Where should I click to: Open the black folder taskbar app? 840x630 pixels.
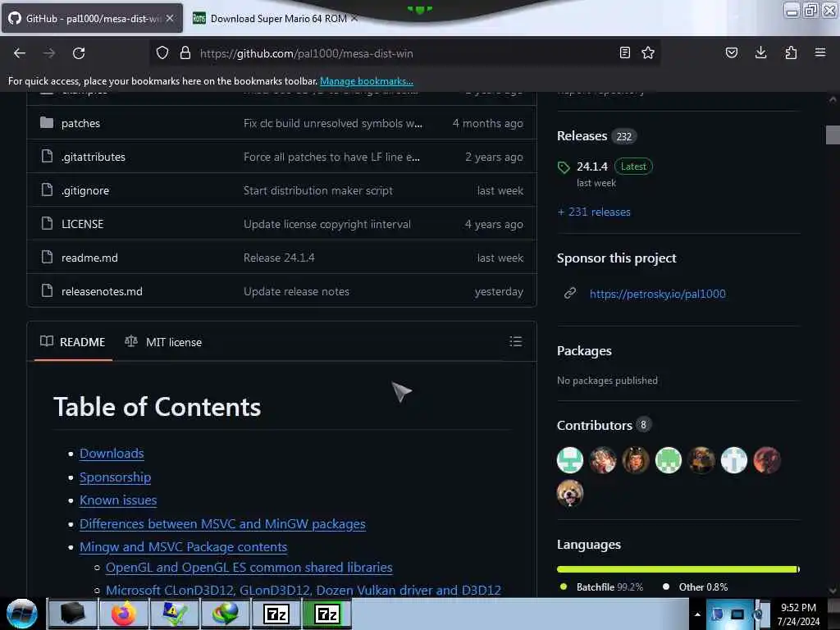[x=73, y=614]
